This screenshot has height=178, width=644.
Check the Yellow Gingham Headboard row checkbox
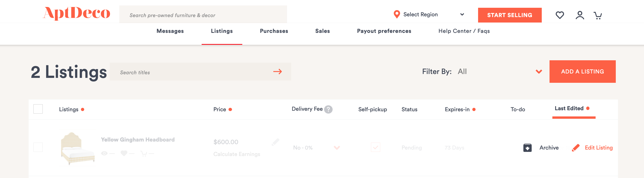pyautogui.click(x=38, y=147)
